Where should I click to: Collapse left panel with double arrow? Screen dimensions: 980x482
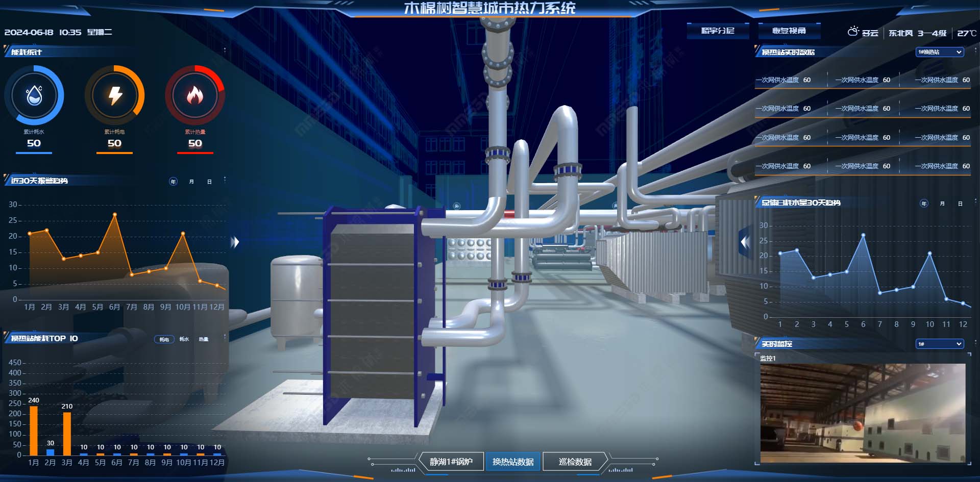pos(235,242)
